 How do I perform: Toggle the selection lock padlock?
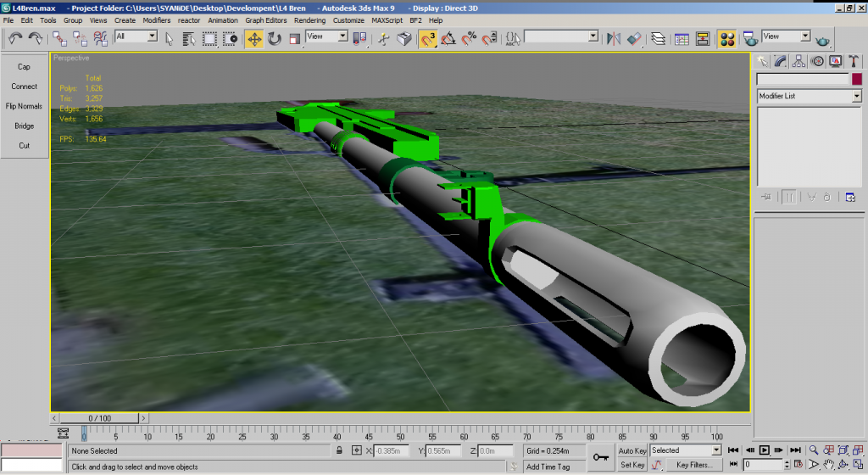click(340, 450)
